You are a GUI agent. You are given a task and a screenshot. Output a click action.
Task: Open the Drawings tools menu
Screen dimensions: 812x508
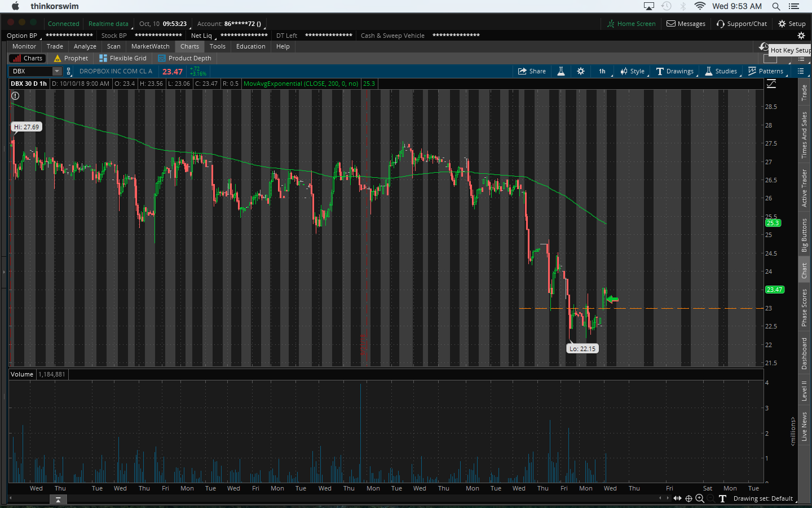[x=675, y=71]
